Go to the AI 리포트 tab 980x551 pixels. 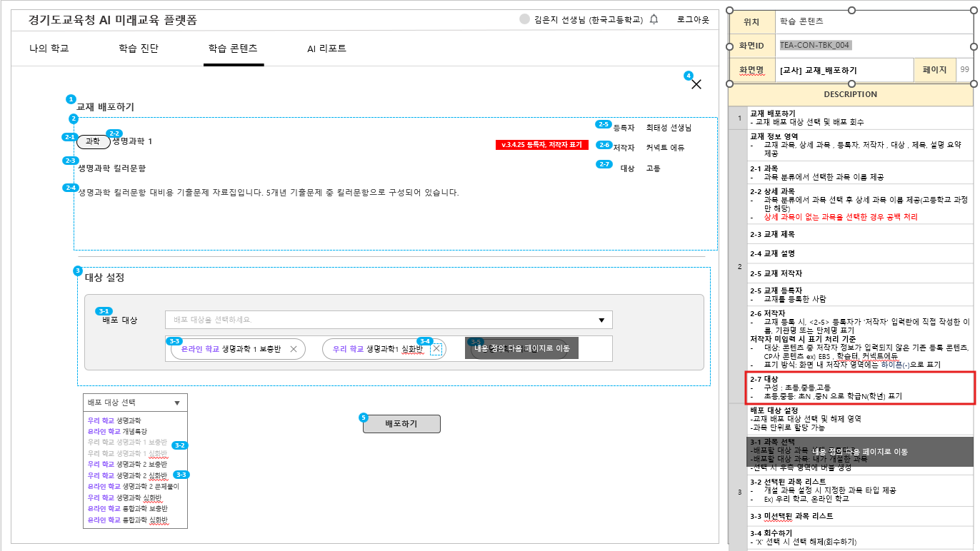[x=326, y=49]
